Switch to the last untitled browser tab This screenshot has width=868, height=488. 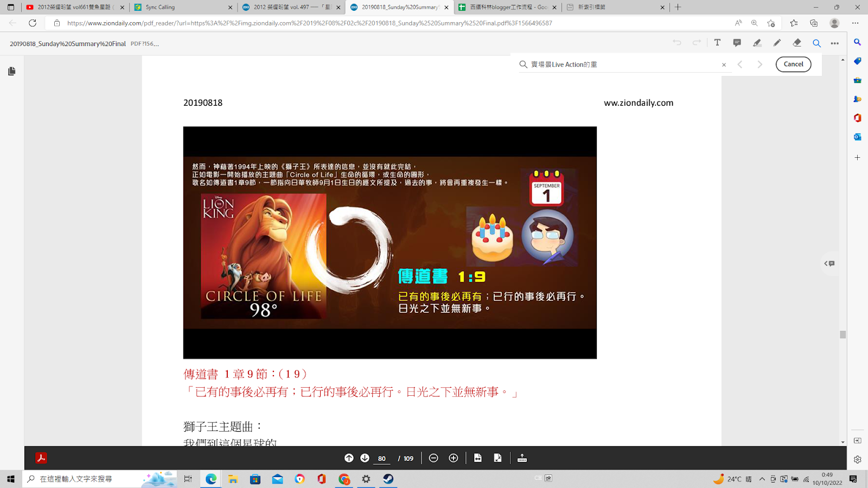(x=615, y=7)
